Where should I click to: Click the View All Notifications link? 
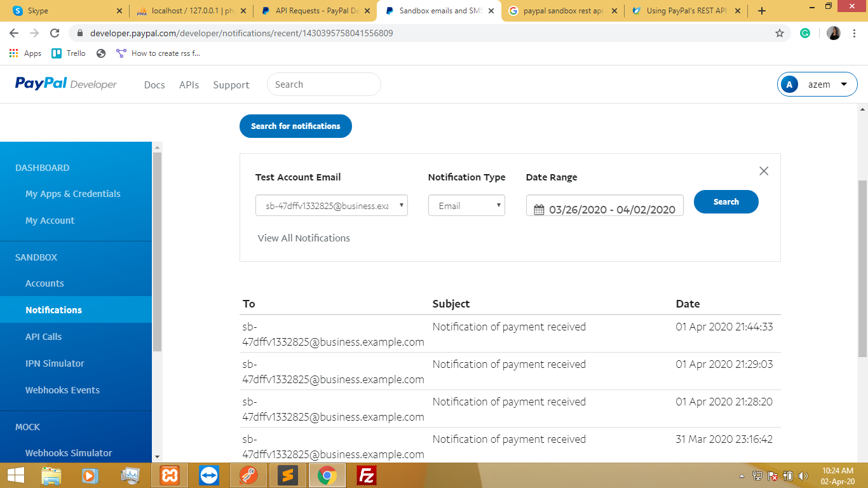[x=304, y=238]
